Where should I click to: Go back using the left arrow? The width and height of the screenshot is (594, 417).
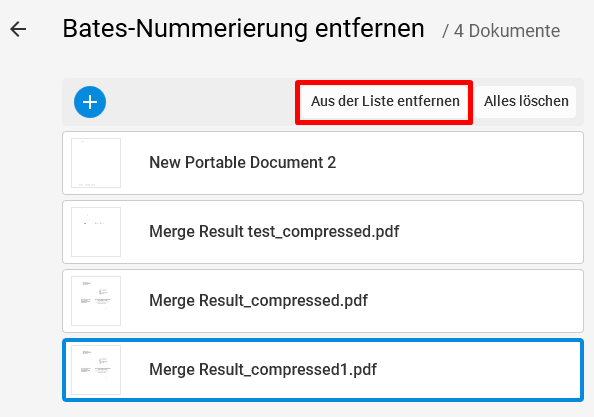coord(18,29)
